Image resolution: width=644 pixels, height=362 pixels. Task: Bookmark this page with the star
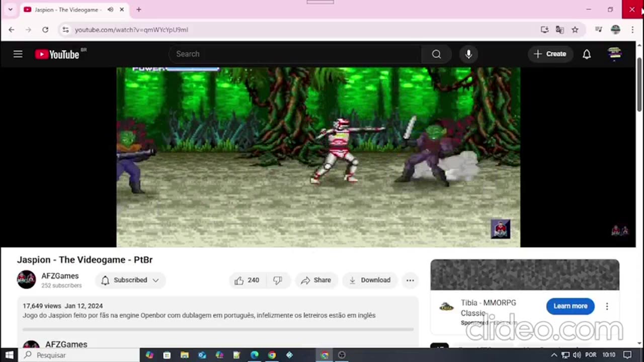click(575, 30)
